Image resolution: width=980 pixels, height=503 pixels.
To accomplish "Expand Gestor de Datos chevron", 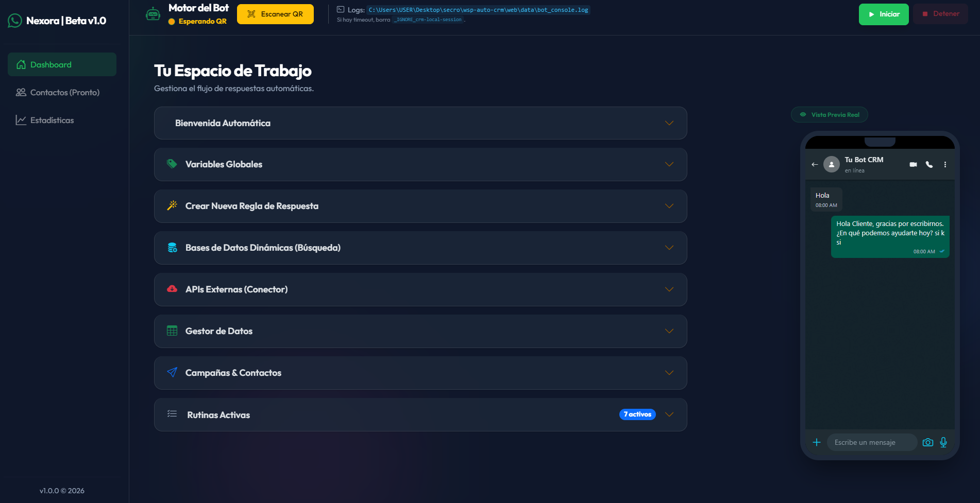I will (x=669, y=331).
